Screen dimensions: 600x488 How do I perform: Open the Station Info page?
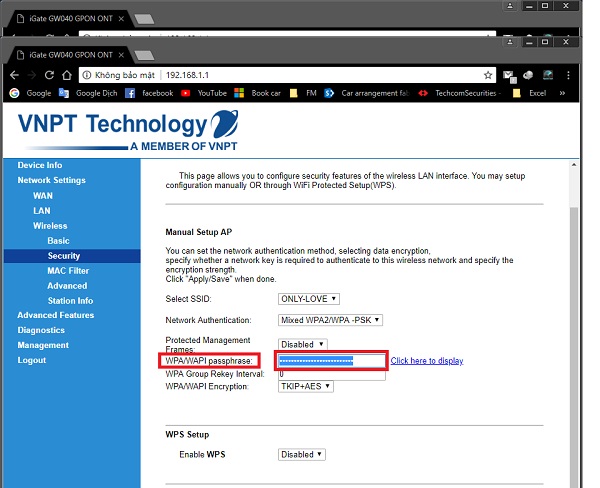click(70, 301)
